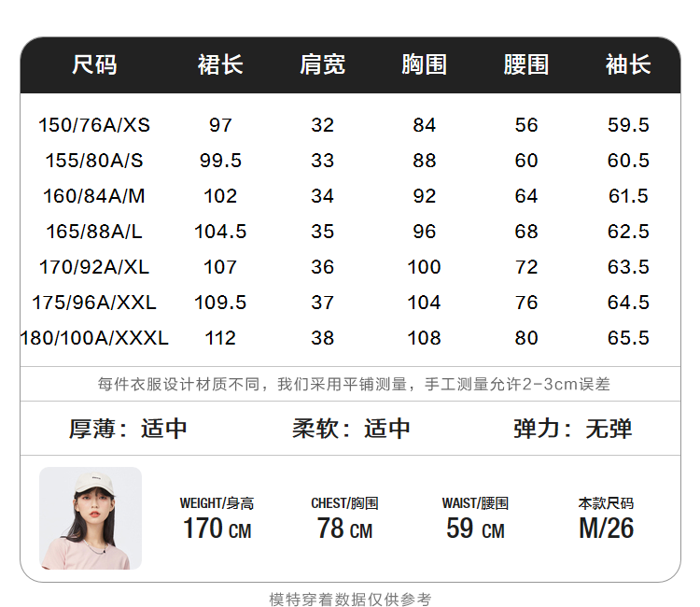700x607 pixels.
Task: Select the 袖长 column header
Action: point(628,64)
